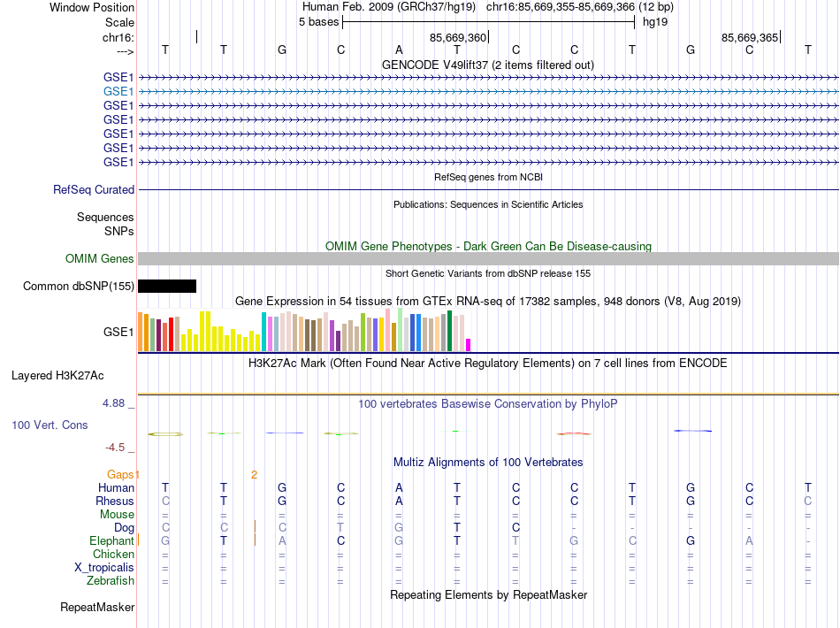Click the 'Human Feb. 2009 (GRCh37/hg19)' assembly text

click(389, 7)
